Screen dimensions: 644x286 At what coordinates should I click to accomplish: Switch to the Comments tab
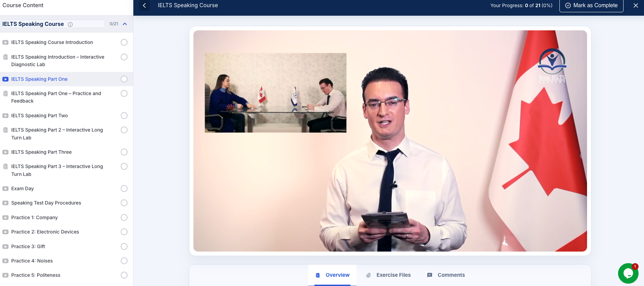pyautogui.click(x=446, y=275)
